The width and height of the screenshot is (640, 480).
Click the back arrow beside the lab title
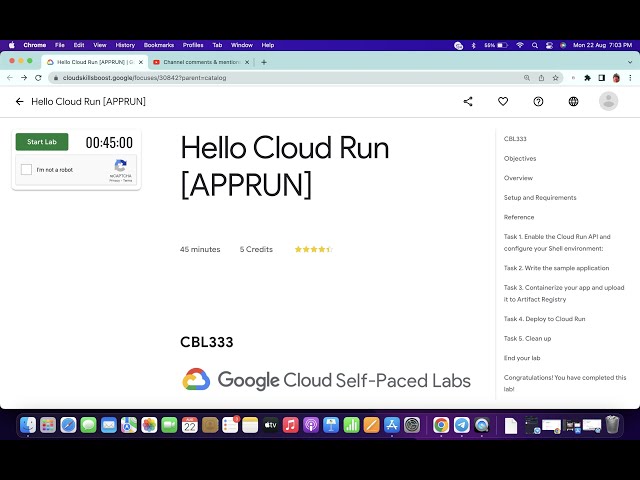click(19, 102)
